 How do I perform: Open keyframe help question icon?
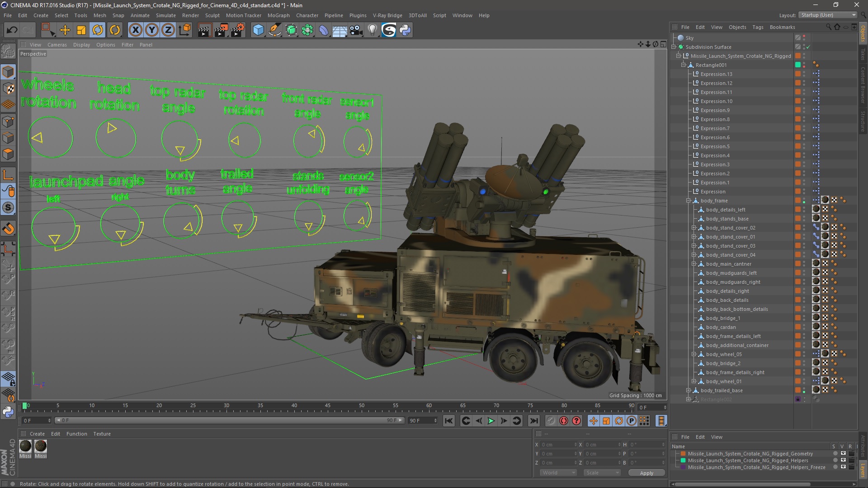pyautogui.click(x=576, y=421)
